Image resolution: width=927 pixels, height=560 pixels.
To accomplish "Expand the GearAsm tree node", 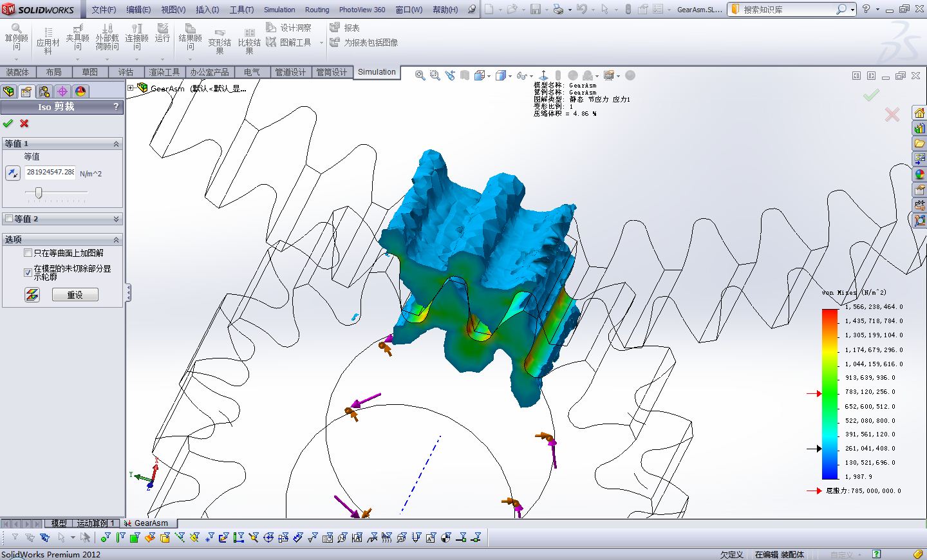I will click(131, 88).
